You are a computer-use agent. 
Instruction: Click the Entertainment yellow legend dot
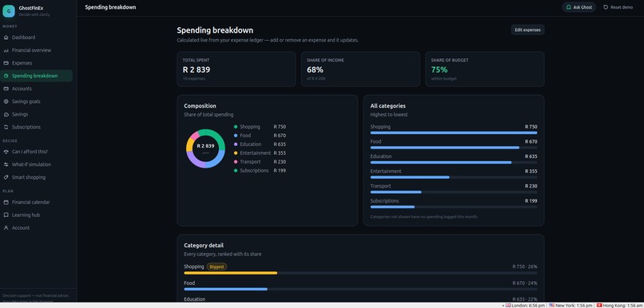(236, 153)
